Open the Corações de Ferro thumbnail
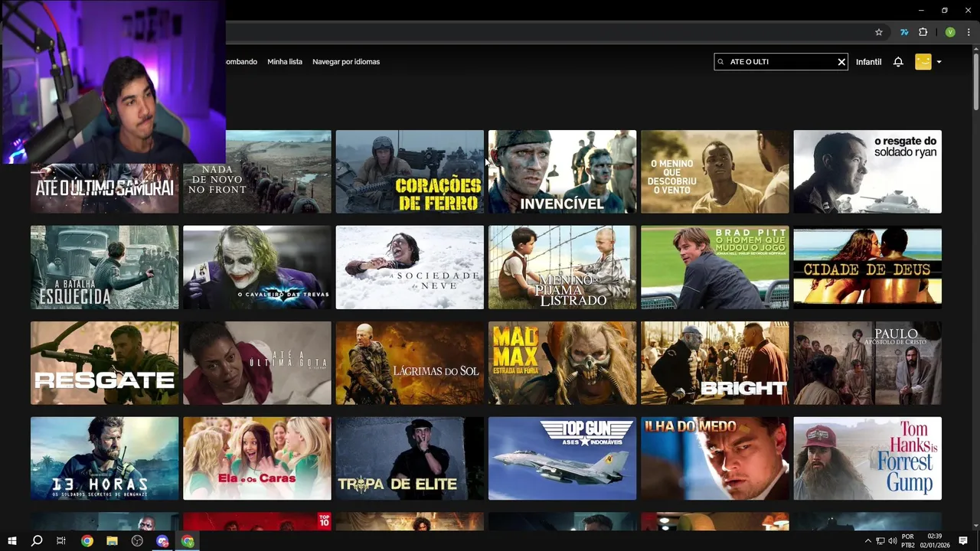This screenshot has height=551, width=980. click(x=410, y=171)
